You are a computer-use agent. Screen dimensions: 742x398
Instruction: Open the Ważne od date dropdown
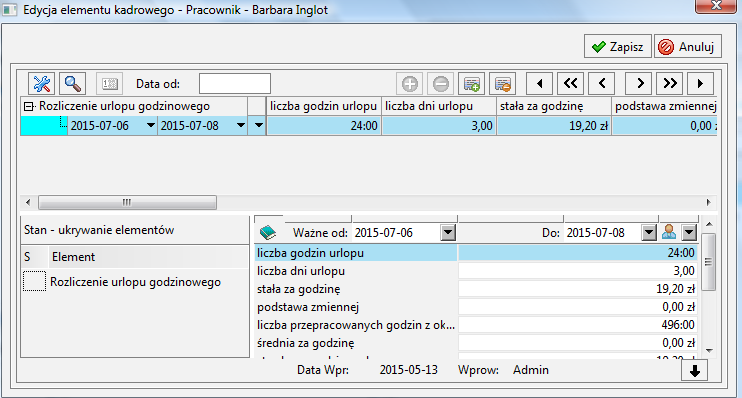pos(448,233)
